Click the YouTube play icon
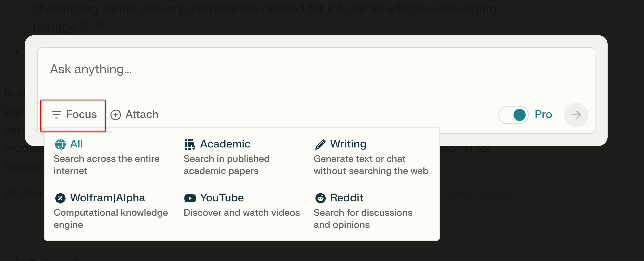The image size is (644, 261). coord(190,198)
